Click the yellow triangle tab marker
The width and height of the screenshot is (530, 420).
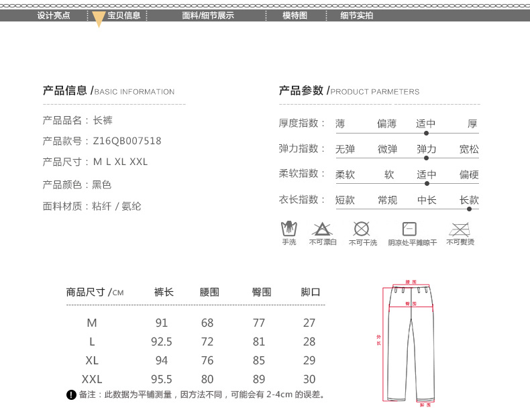click(x=99, y=19)
